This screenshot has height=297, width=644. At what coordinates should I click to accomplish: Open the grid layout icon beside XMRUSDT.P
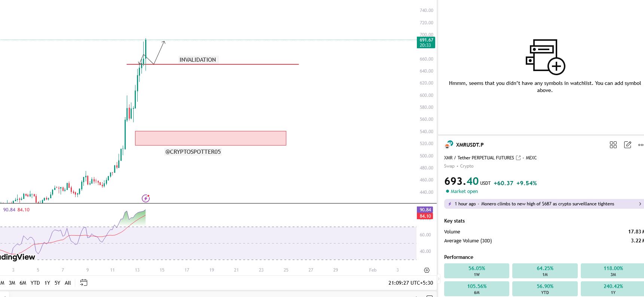[x=613, y=145]
